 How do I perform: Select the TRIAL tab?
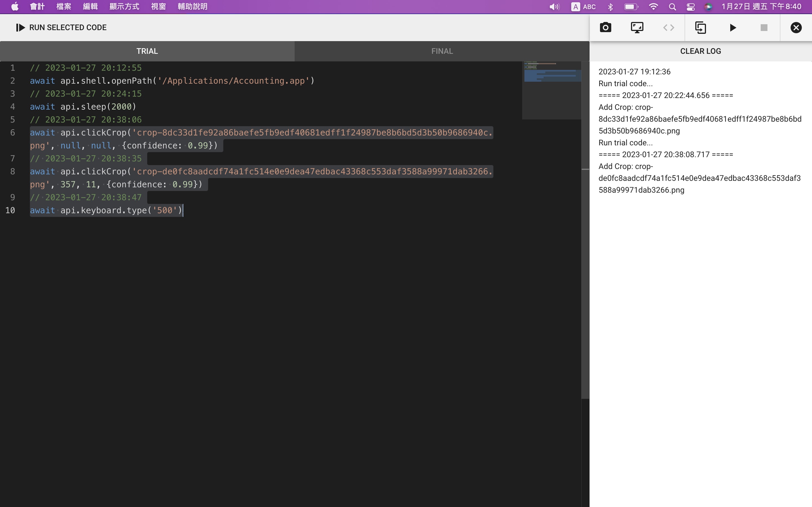click(x=147, y=51)
